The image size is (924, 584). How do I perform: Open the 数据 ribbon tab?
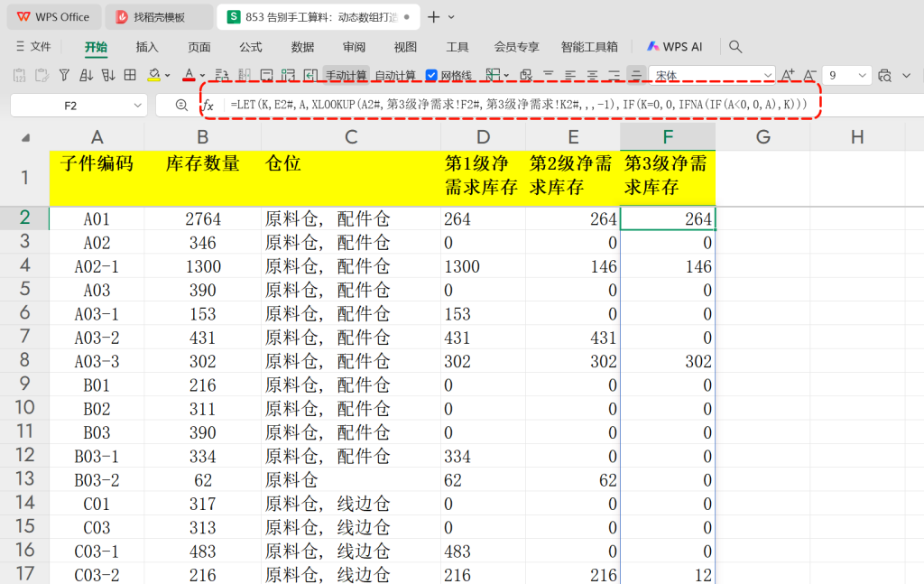coord(302,47)
